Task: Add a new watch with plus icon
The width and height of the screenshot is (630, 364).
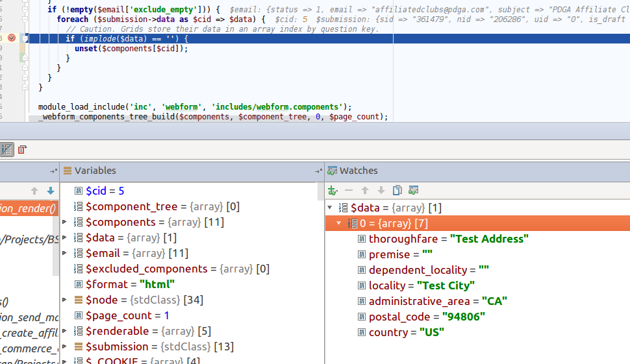Action: point(333,190)
